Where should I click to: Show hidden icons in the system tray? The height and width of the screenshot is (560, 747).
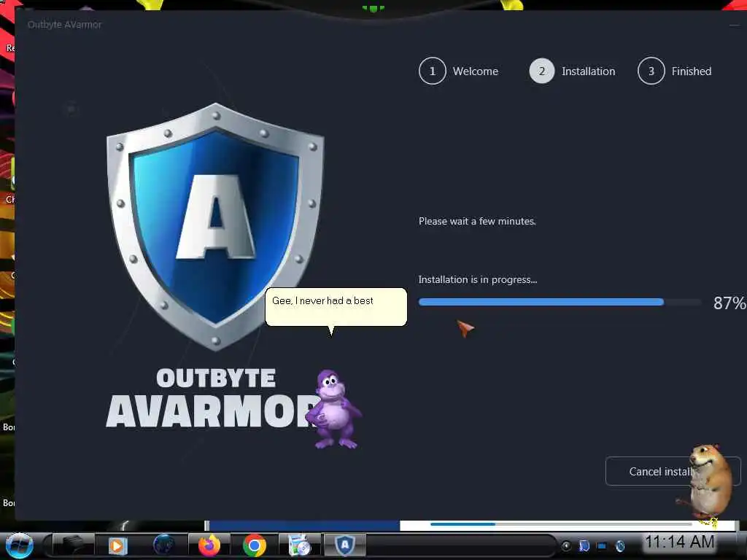566,545
